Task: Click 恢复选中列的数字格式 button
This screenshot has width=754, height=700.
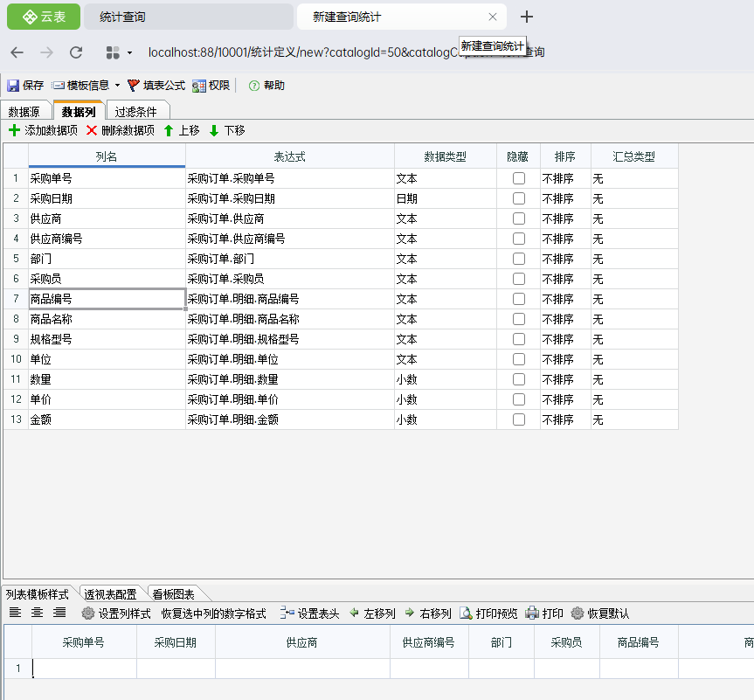Action: click(x=213, y=613)
